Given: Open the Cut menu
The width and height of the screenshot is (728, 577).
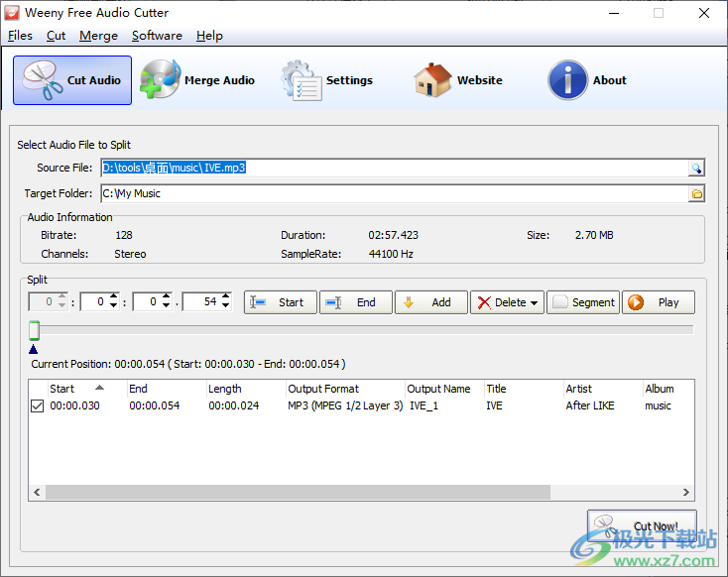Looking at the screenshot, I should click(x=56, y=36).
